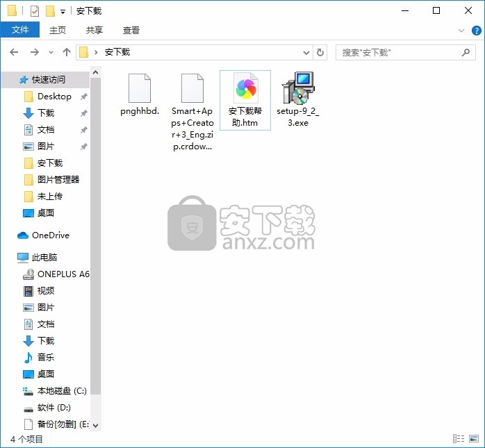Go up one folder level
The height and width of the screenshot is (448, 485).
pyautogui.click(x=67, y=52)
